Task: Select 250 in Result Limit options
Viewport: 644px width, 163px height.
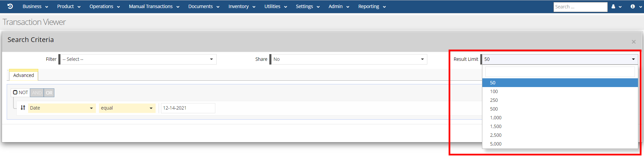Action: [x=494, y=100]
